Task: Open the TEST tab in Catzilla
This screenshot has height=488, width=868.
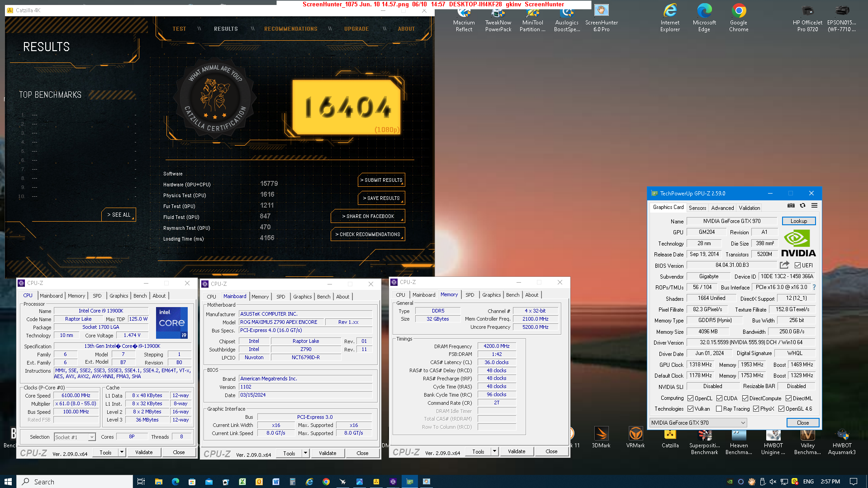Action: (x=179, y=29)
